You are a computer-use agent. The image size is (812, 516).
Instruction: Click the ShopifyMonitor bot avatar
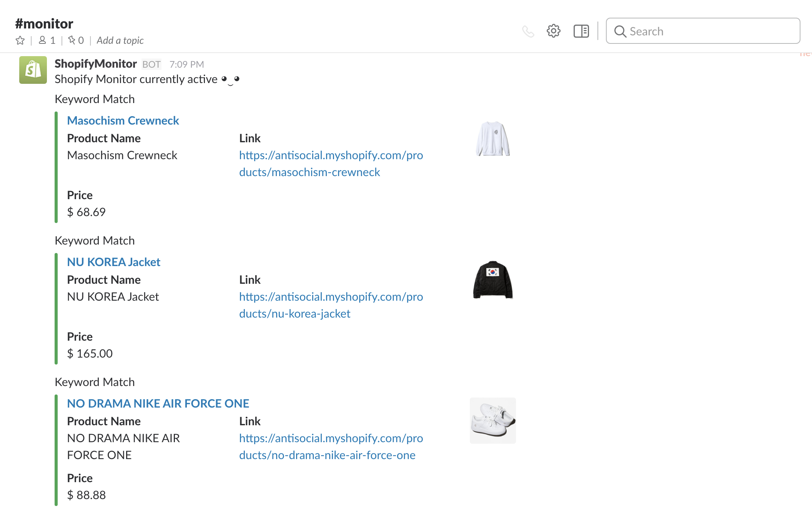[33, 70]
